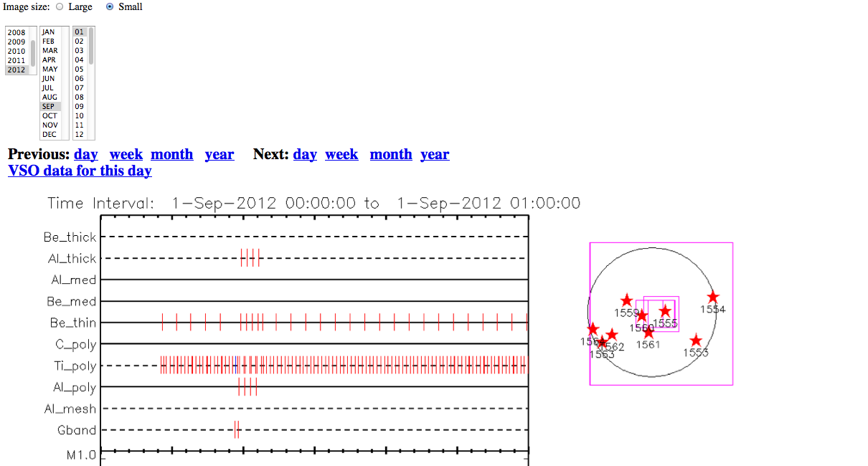The width and height of the screenshot is (868, 466).
Task: Click the star marker above label 1561
Action: [x=648, y=332]
